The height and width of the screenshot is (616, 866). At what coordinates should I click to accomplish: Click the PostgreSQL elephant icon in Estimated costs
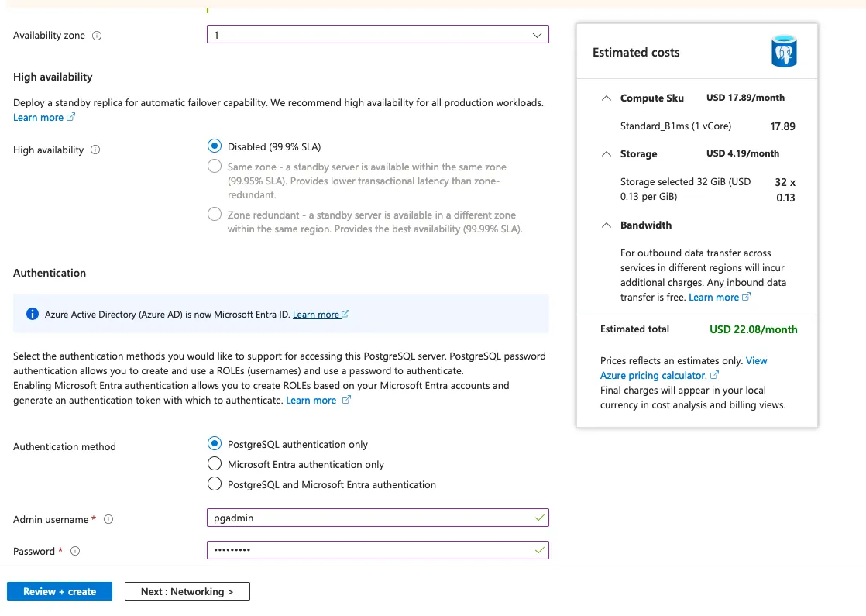click(x=783, y=53)
